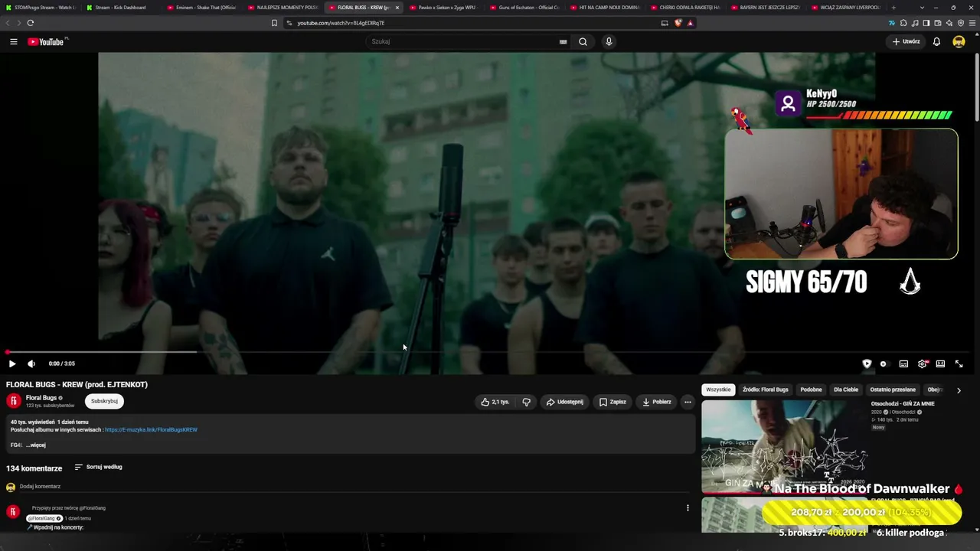Image resolution: width=980 pixels, height=551 pixels.
Task: Open a new browser tab
Action: click(893, 8)
